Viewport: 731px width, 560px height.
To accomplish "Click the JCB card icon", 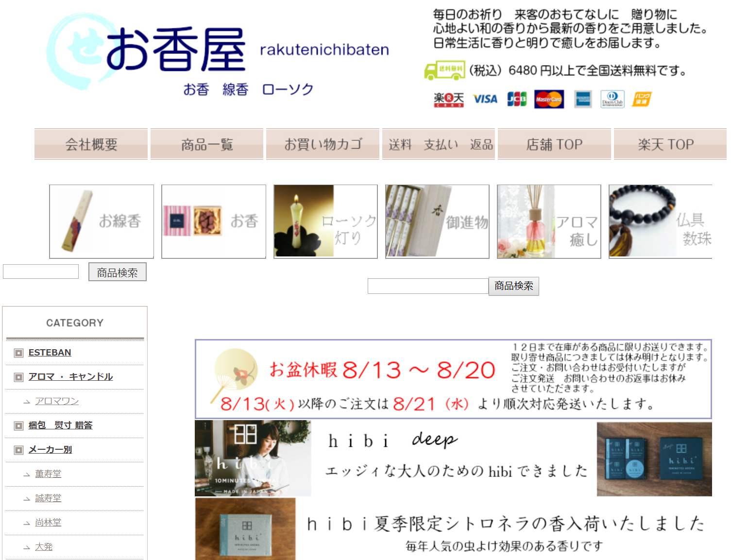I will point(517,99).
